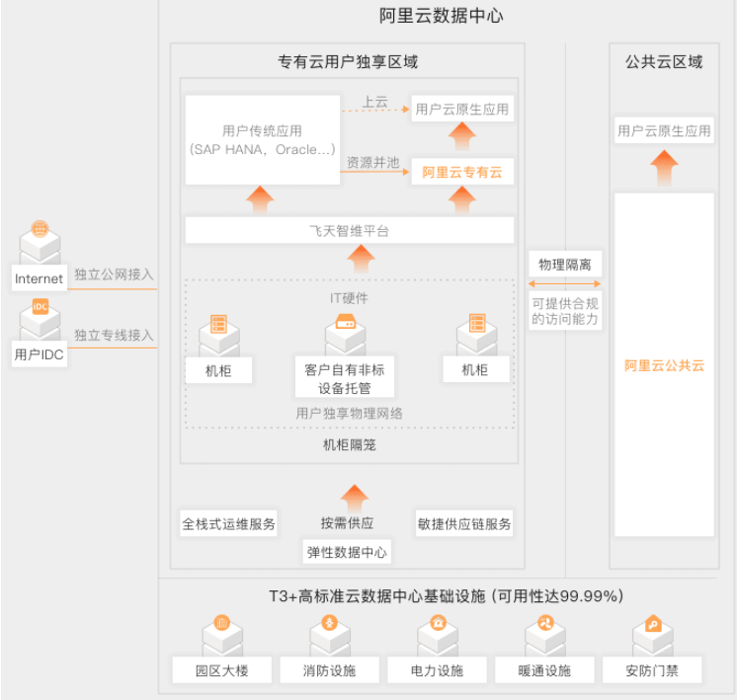Select the 电力设施 label

coord(437,670)
